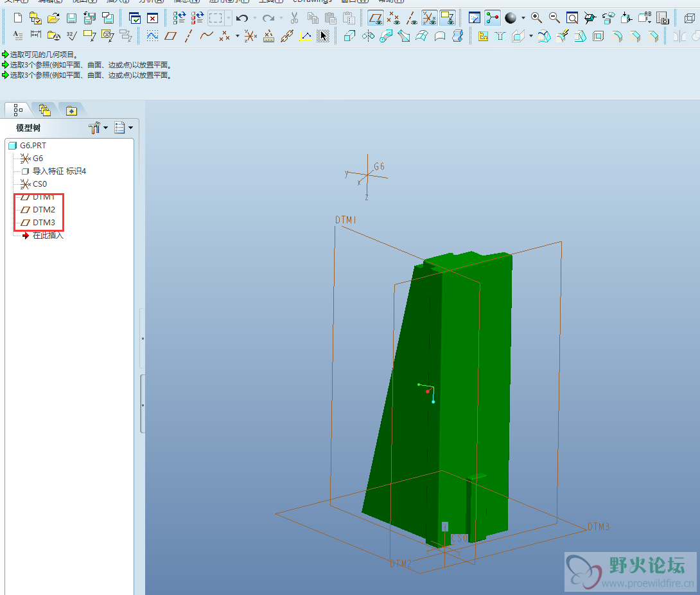The image size is (700, 595).
Task: Open the Favorites tab in navigator
Action: click(x=71, y=110)
